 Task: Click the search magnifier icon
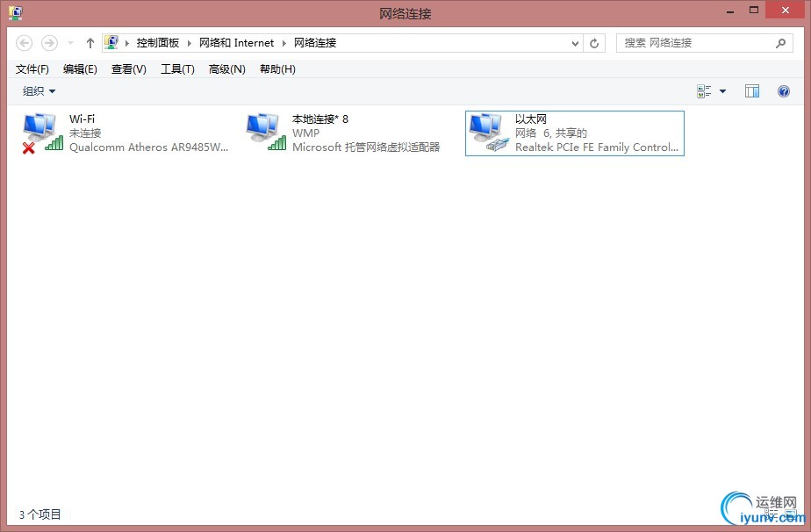(780, 43)
